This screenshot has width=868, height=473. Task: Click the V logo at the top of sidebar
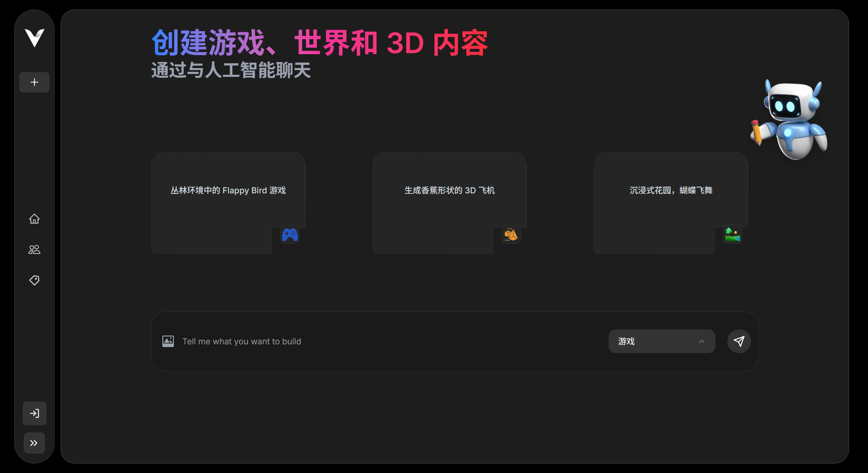[34, 38]
